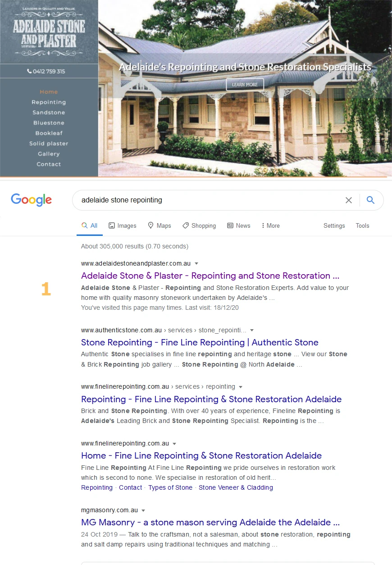Open MG Masonry stone mason result

210,523
